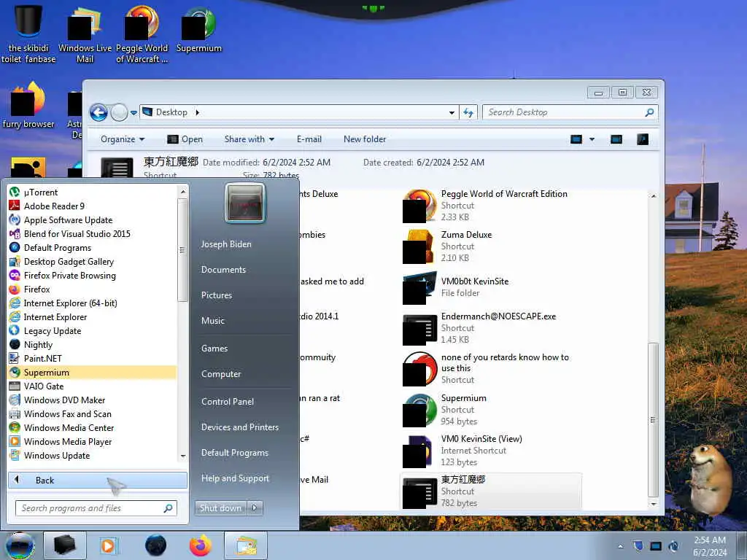Open Firefox from the taskbar
The width and height of the screenshot is (747, 560).
pos(200,545)
